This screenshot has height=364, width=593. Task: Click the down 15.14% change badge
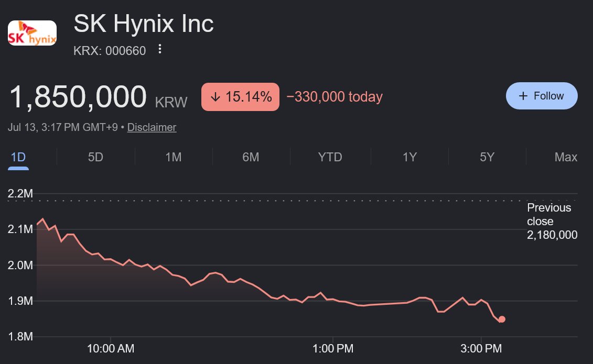(240, 97)
